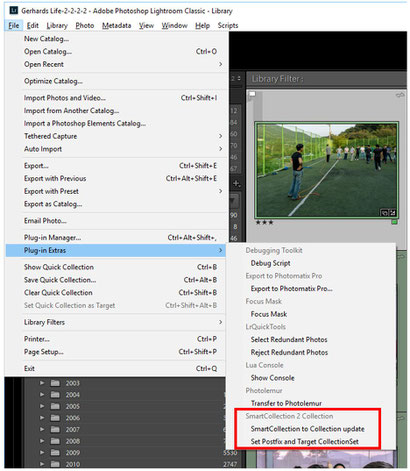This screenshot has height=471, width=410.
Task: Select the 2007 folder
Action: (x=72, y=430)
